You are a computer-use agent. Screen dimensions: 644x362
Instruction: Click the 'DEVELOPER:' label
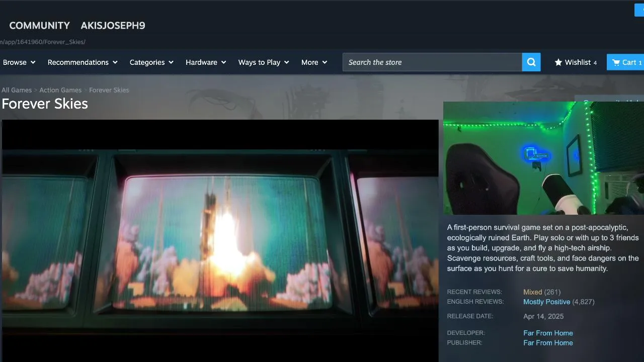coord(466,333)
